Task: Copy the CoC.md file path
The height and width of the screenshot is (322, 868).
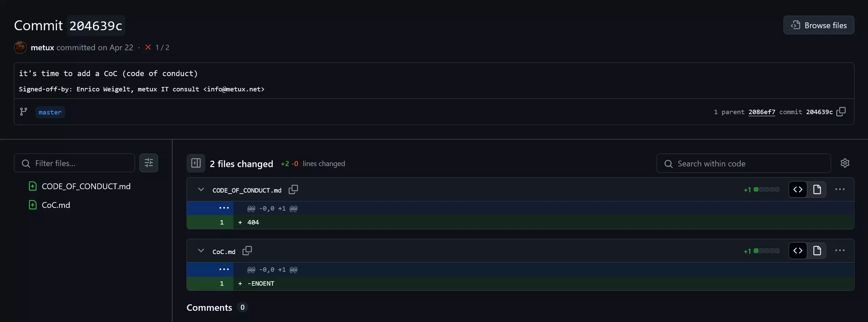Action: (247, 251)
